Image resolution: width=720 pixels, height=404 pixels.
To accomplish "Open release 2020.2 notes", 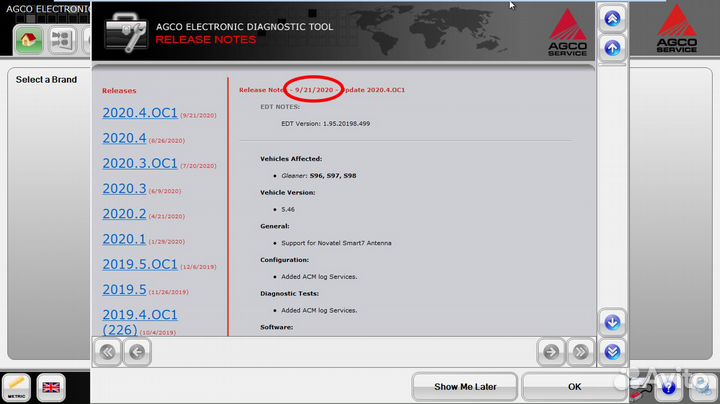I will click(124, 214).
